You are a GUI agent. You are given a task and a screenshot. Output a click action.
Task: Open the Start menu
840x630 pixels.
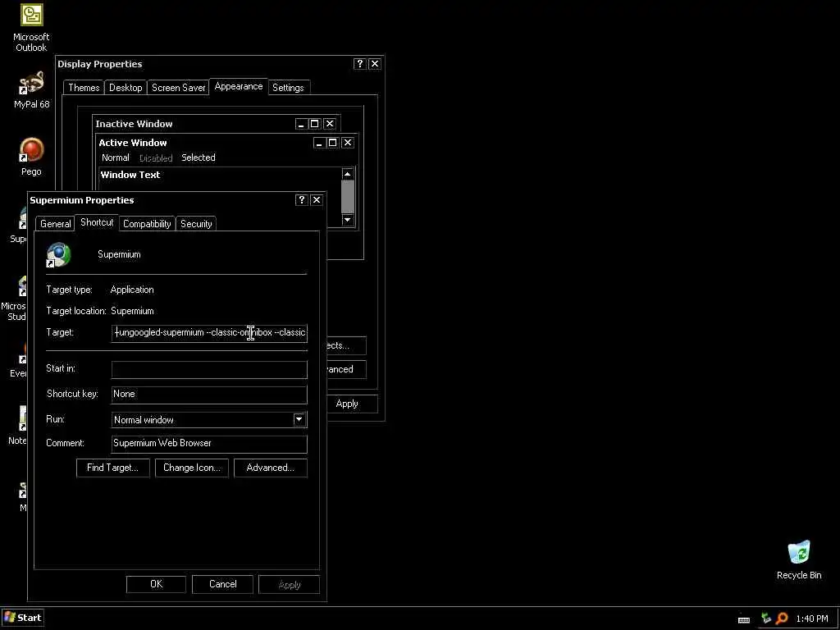click(x=22, y=618)
